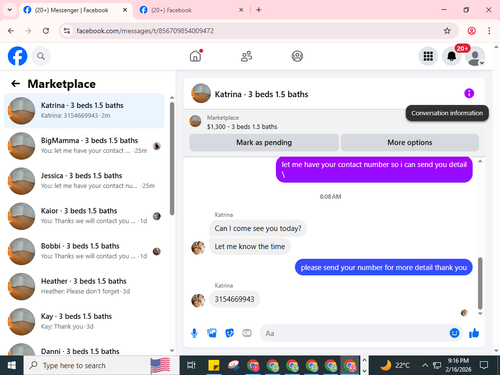
Task: Open a new browser tab
Action: click(259, 10)
